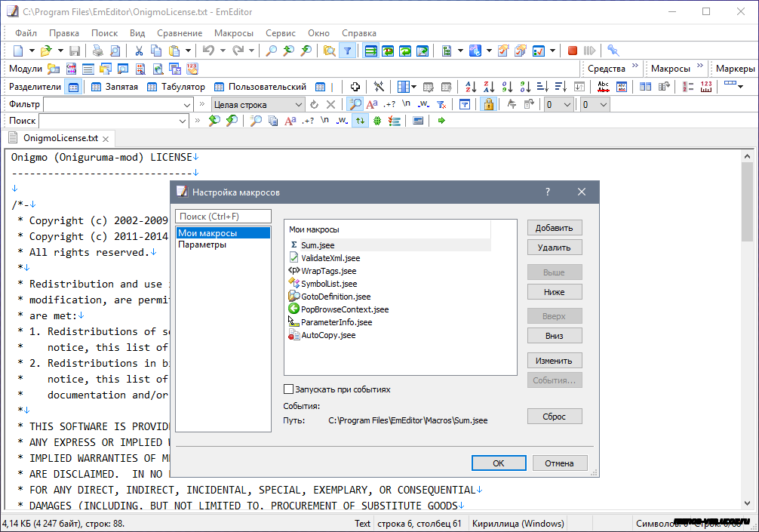Toggle the Табулятор TSV mode
The width and height of the screenshot is (759, 532).
[176, 87]
